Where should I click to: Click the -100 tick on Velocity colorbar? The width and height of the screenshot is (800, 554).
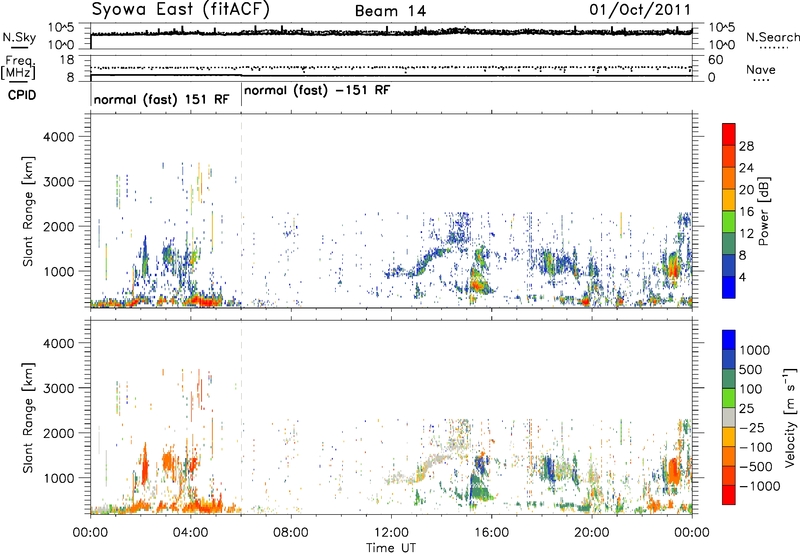point(756,447)
